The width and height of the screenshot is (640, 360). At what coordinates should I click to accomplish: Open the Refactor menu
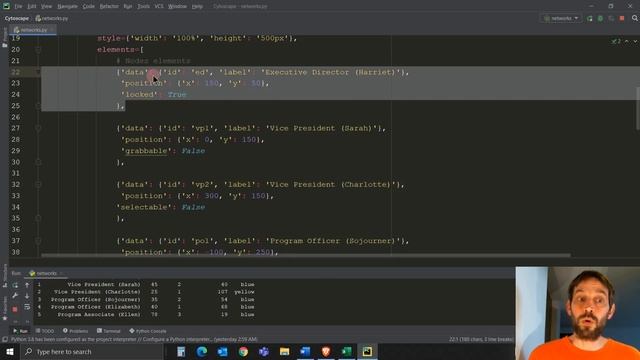click(109, 7)
